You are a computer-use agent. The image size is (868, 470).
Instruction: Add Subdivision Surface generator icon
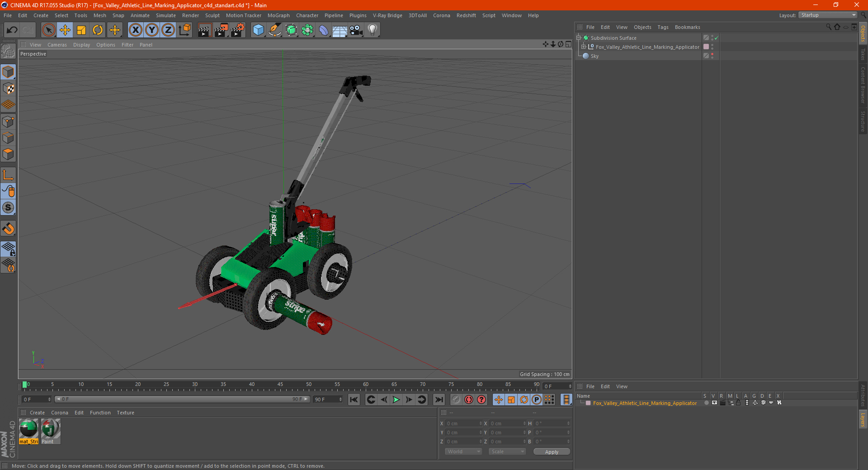[x=291, y=30]
